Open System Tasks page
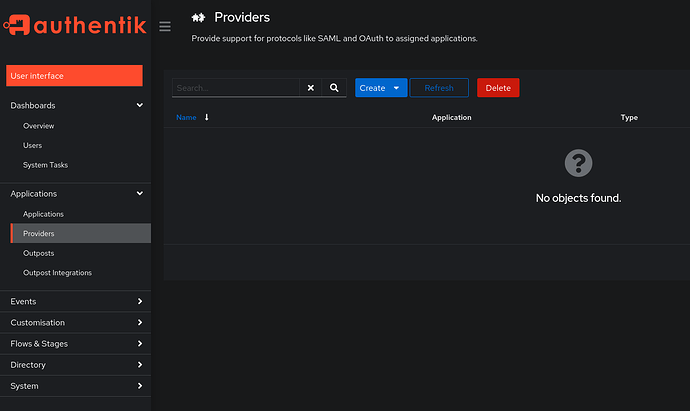The width and height of the screenshot is (690, 411). 45,165
